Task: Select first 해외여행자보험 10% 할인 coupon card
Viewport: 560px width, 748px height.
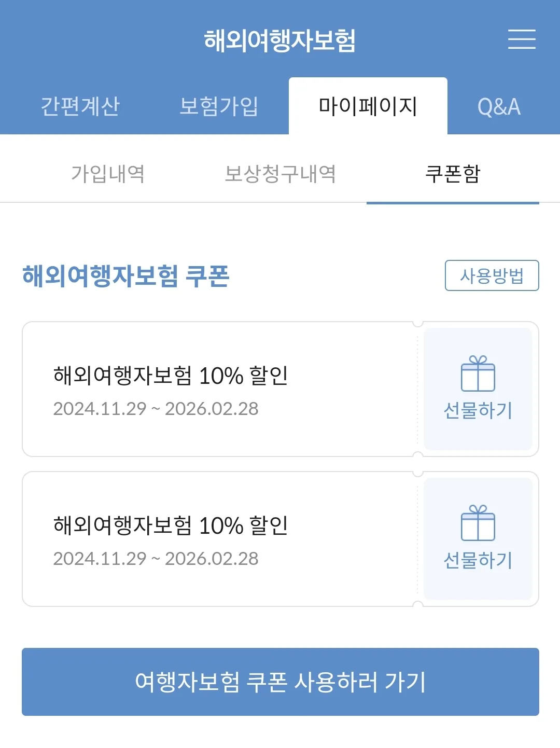Action: pyautogui.click(x=220, y=389)
